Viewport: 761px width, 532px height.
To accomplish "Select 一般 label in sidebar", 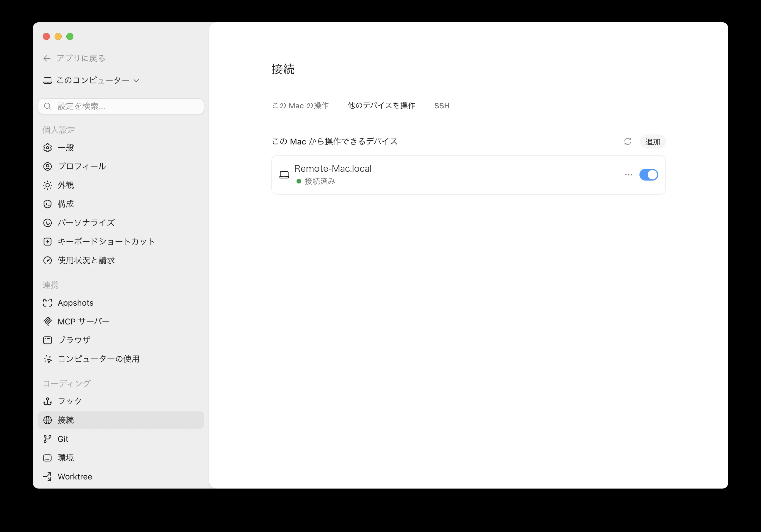I will pyautogui.click(x=66, y=147).
